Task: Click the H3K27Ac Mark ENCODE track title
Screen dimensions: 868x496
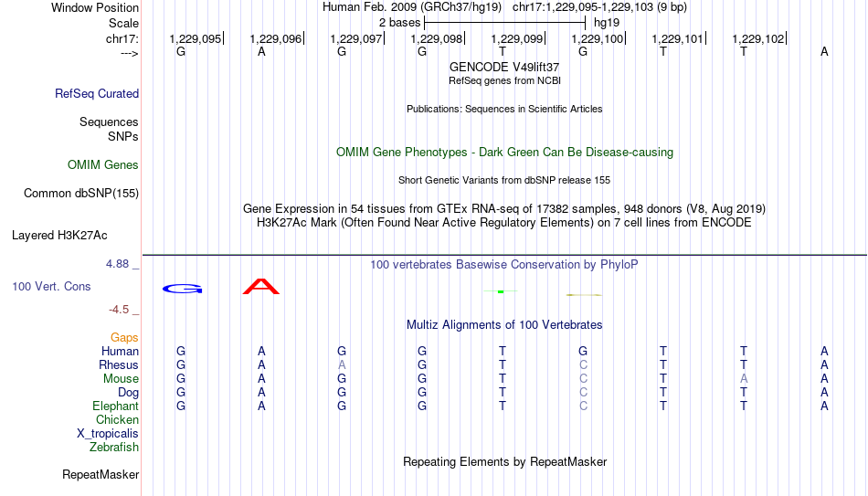Action: point(504,223)
